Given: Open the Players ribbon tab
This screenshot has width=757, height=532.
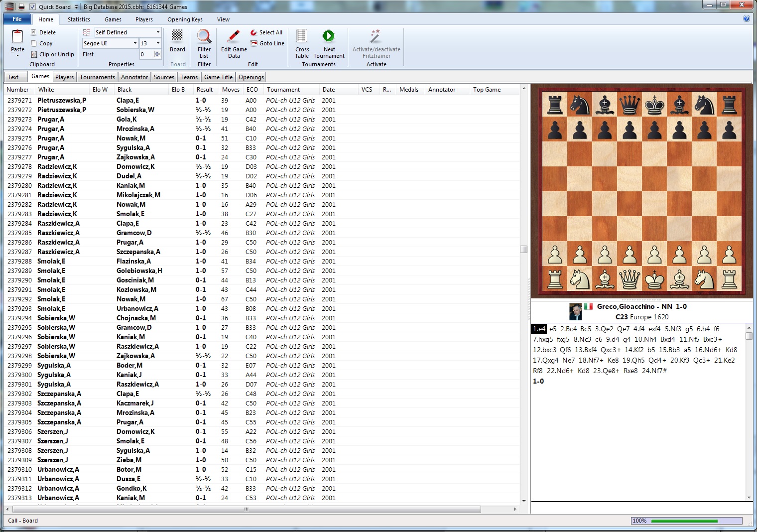Looking at the screenshot, I should 144,19.
